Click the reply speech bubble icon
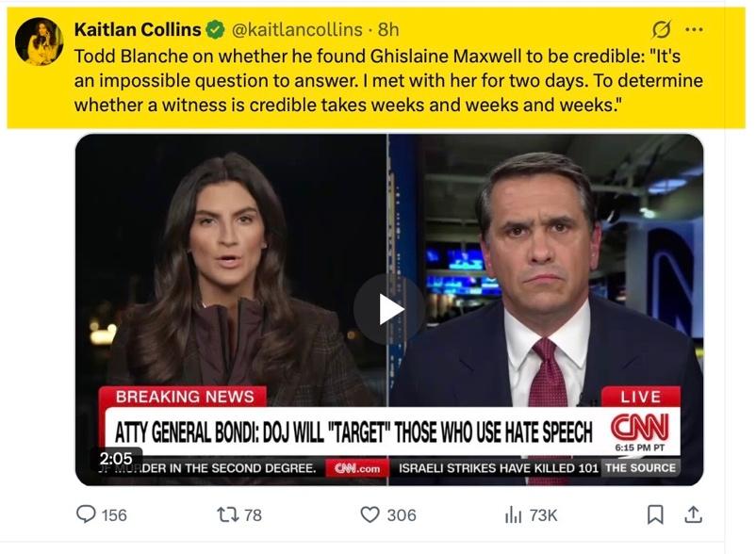Screen dimensions: 756x554 point(86,514)
